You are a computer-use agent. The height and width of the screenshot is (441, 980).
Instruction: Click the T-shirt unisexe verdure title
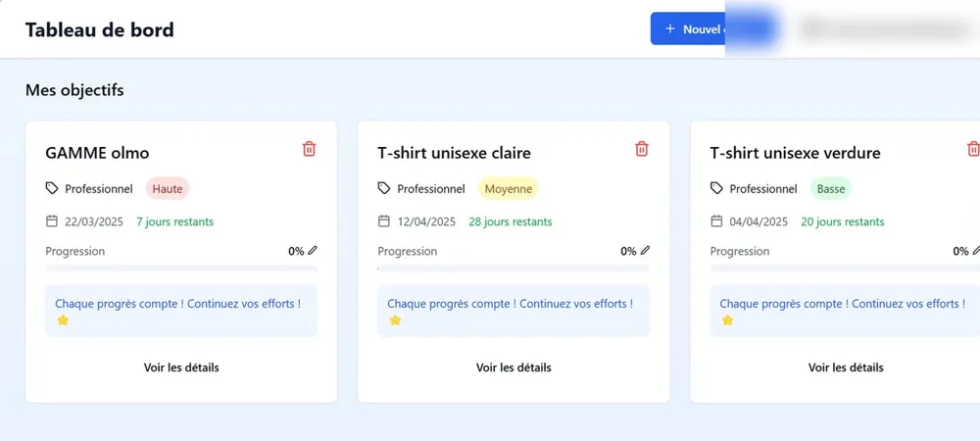(x=795, y=153)
